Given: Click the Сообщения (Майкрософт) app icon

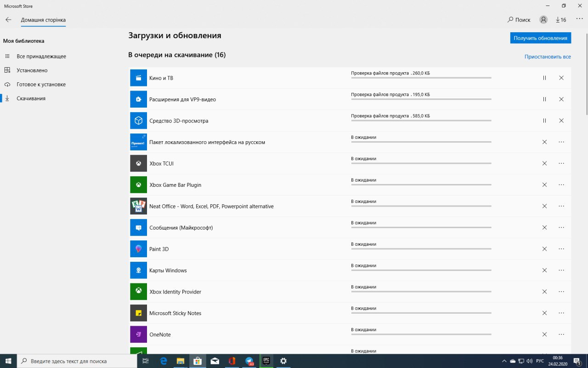Looking at the screenshot, I should [138, 228].
